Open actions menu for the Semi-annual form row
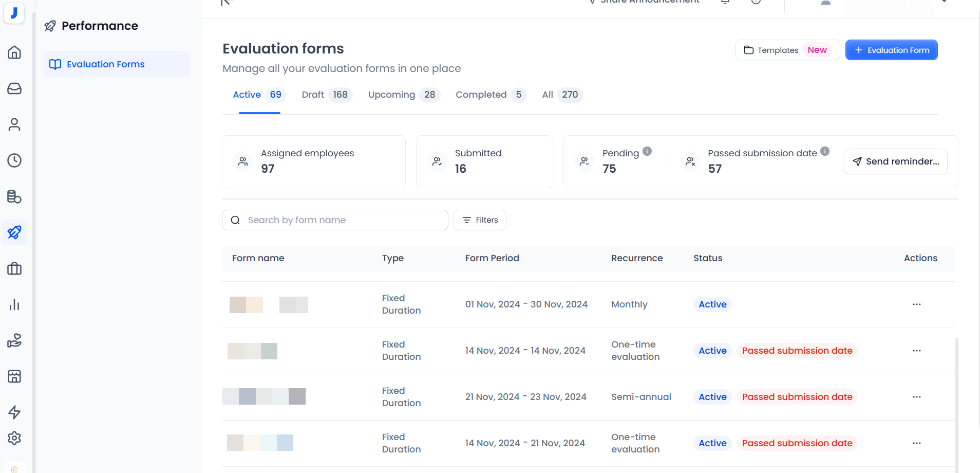The image size is (980, 473). pos(916,397)
